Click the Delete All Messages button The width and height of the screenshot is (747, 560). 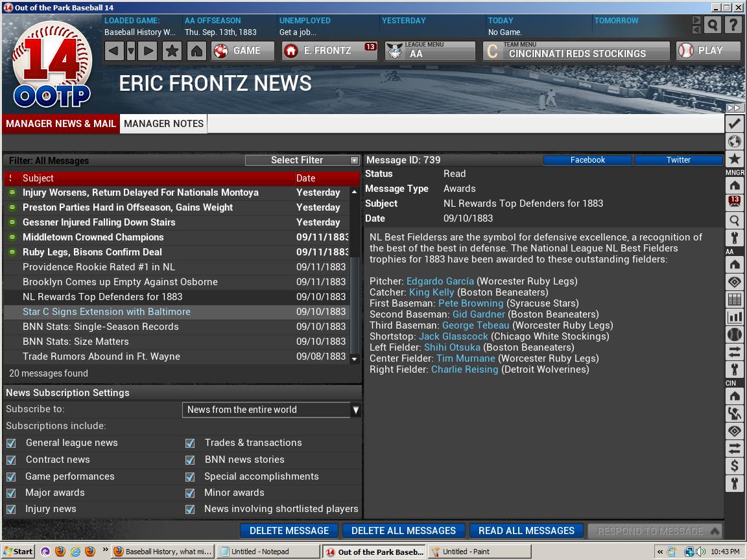click(x=403, y=530)
